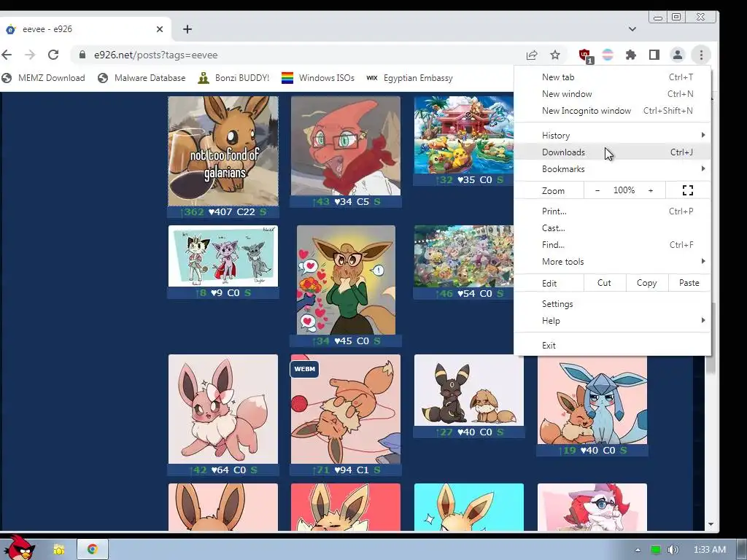Decrease zoom with minus button
Screen dimensions: 747x560
pyautogui.click(x=597, y=190)
